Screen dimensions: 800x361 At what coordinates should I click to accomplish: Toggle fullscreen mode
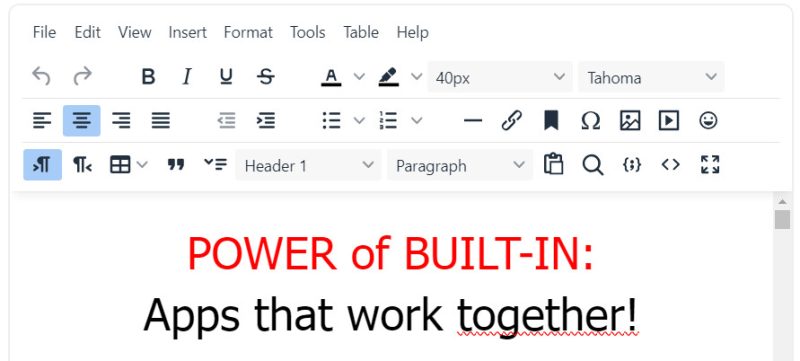(x=710, y=165)
